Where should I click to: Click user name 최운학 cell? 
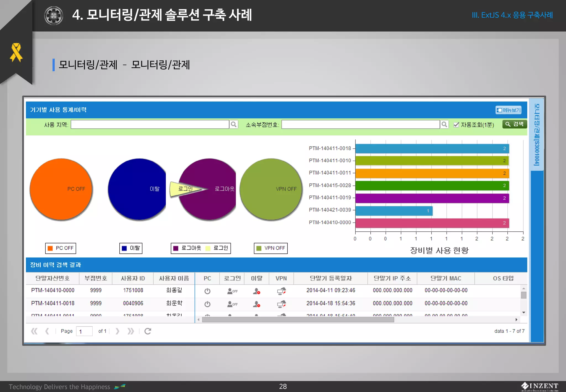pyautogui.click(x=174, y=303)
